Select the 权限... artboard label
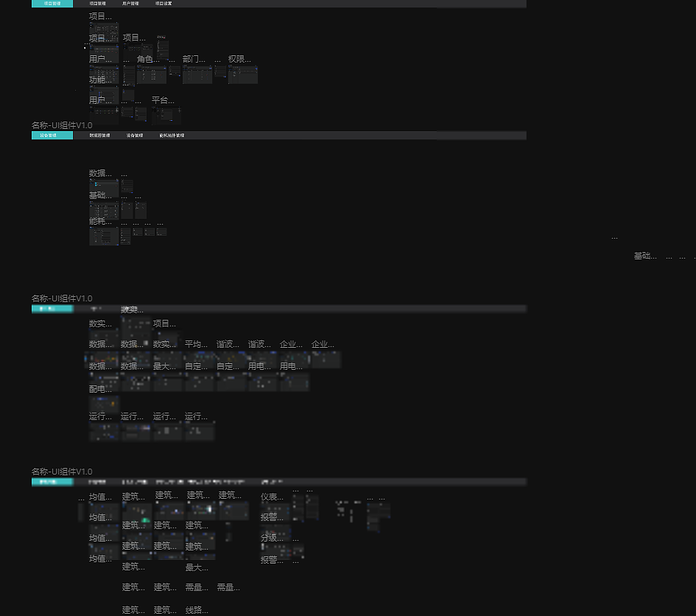Screen dimensions: 696x616 pyautogui.click(x=239, y=59)
